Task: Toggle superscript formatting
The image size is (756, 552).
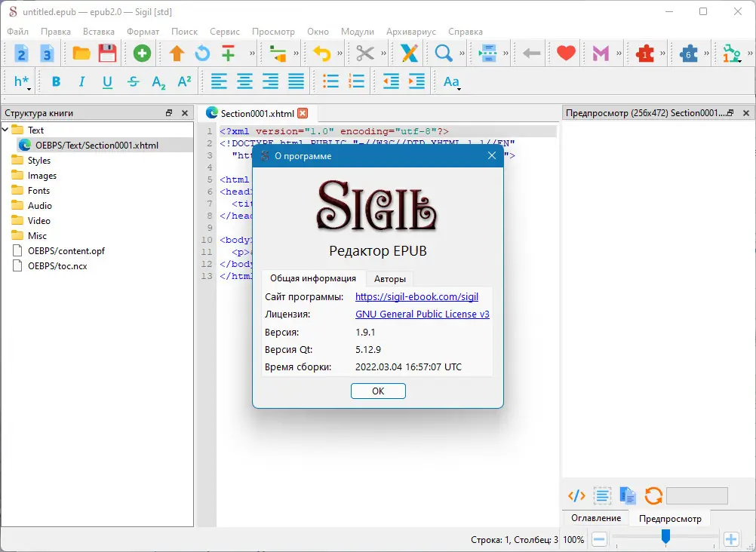Action: (x=184, y=81)
